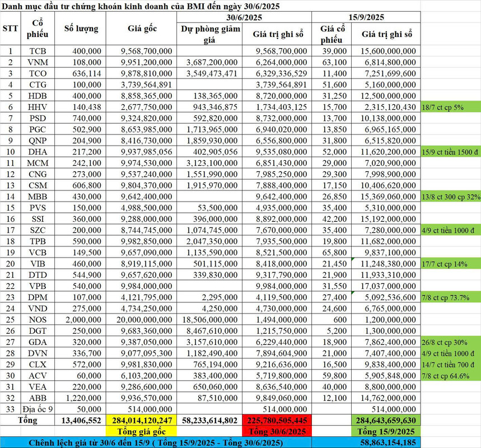Click MCM quantity cell 242,100
Image resolution: width=481 pixels, height=448 pixels.
pos(81,163)
